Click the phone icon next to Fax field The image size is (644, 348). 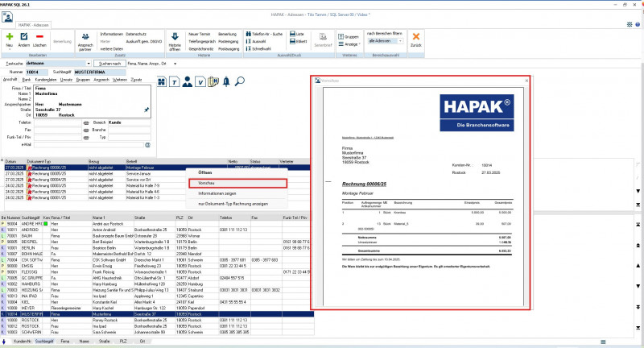point(86,130)
